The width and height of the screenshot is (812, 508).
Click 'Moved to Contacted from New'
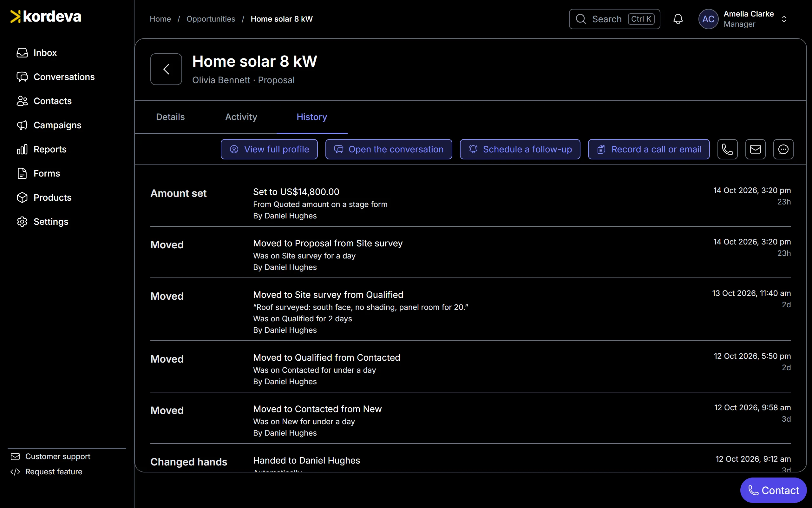pyautogui.click(x=317, y=409)
